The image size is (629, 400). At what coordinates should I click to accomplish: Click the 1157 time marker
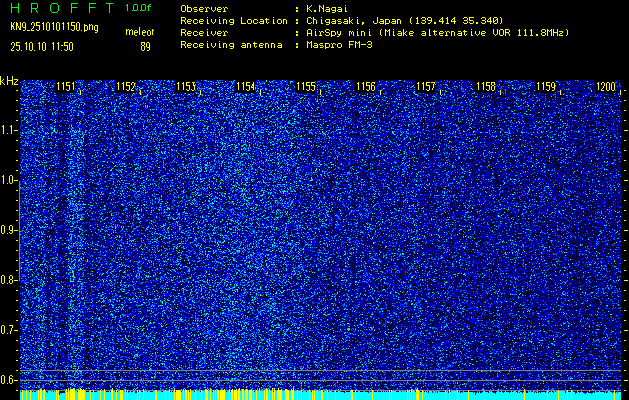pos(426,87)
